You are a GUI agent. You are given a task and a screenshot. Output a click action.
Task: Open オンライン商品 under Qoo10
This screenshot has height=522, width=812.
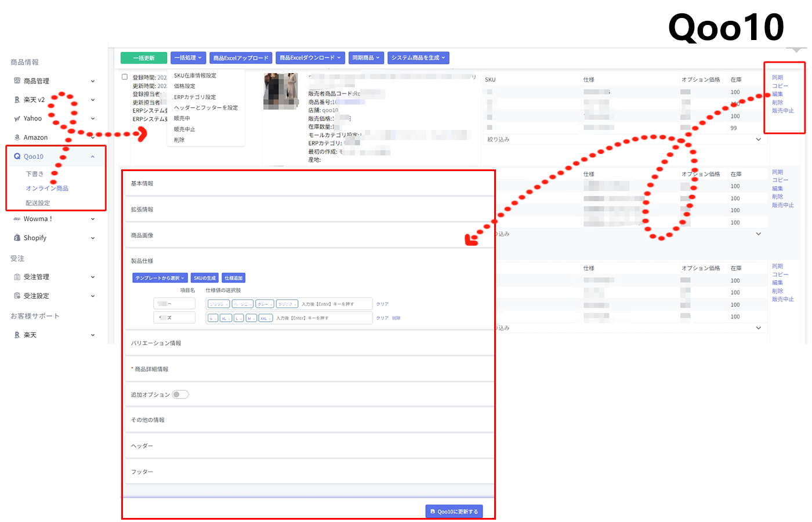47,188
